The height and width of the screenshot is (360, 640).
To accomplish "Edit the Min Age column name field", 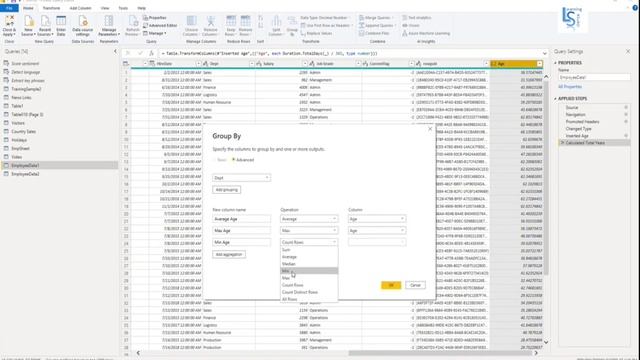I will coord(241,242).
